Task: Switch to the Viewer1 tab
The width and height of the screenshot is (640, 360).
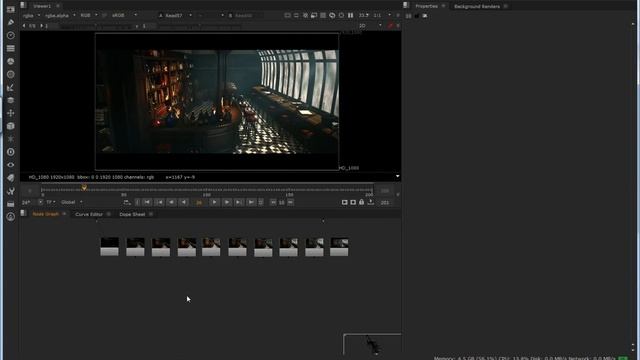Action: pyautogui.click(x=42, y=6)
